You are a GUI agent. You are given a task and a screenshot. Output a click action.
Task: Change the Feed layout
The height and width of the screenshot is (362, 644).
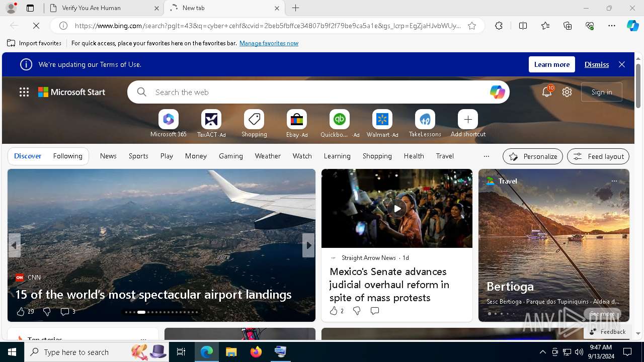[598, 156]
